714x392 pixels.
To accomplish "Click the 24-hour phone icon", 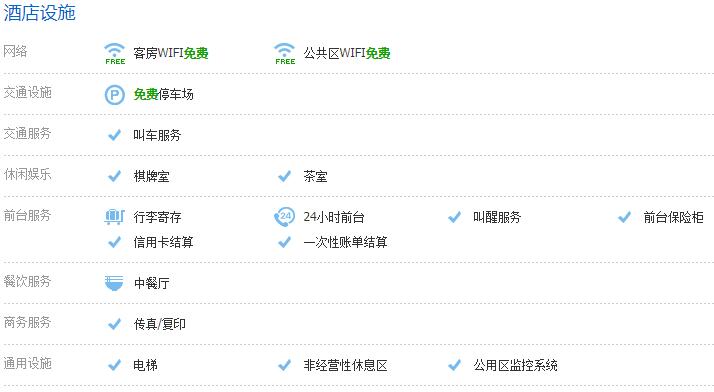I will coord(285,217).
